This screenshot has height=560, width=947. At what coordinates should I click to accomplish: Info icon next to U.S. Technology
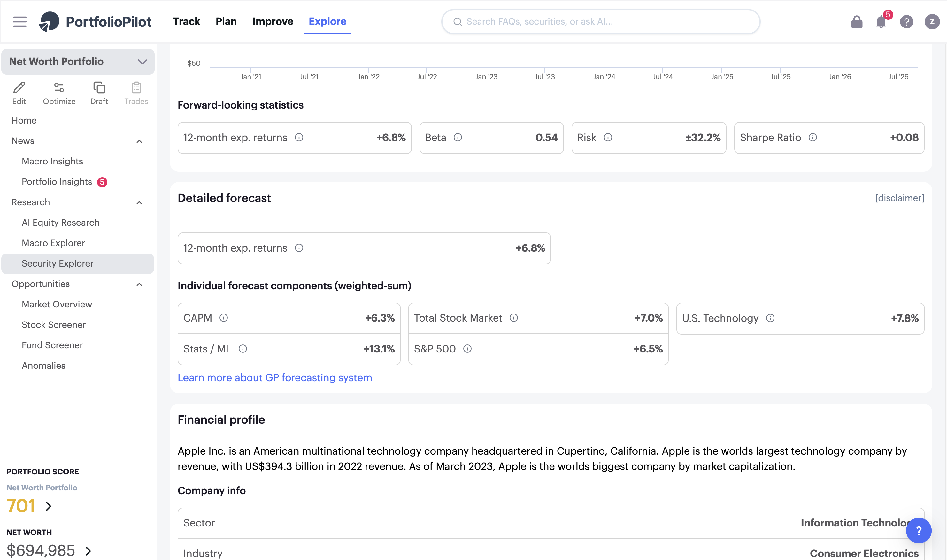coord(770,318)
